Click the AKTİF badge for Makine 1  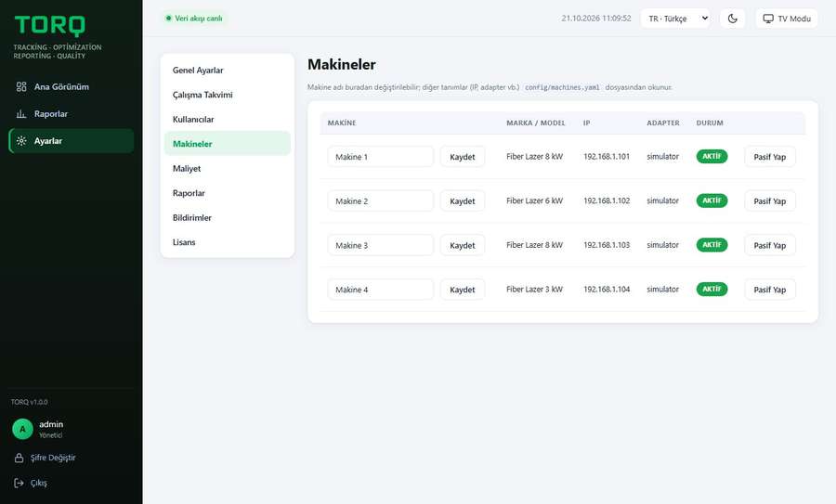tap(712, 156)
